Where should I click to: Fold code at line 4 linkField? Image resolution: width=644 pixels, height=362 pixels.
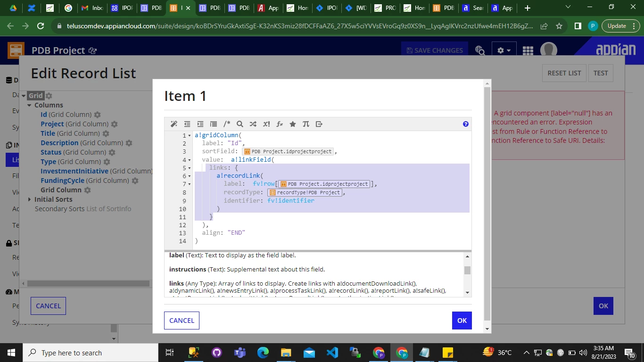click(x=190, y=160)
